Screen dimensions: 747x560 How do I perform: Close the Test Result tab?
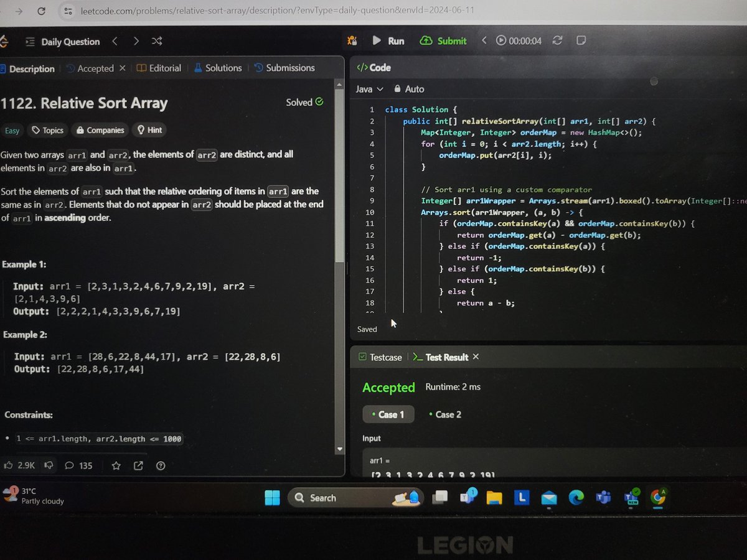pyautogui.click(x=476, y=357)
